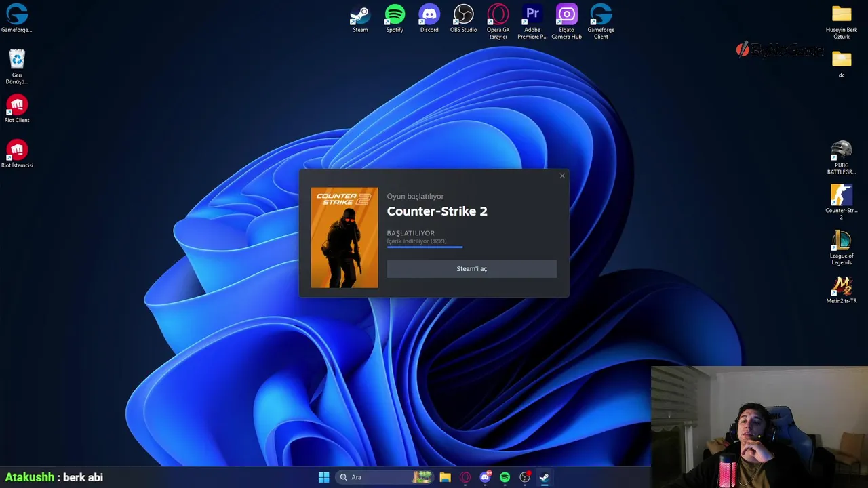Open the Steam desktop shortcut

coord(360,18)
